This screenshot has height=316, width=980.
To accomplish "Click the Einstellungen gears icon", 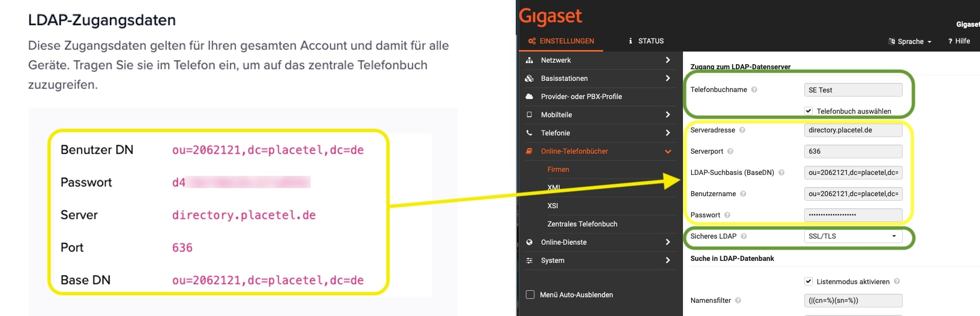I will [532, 41].
